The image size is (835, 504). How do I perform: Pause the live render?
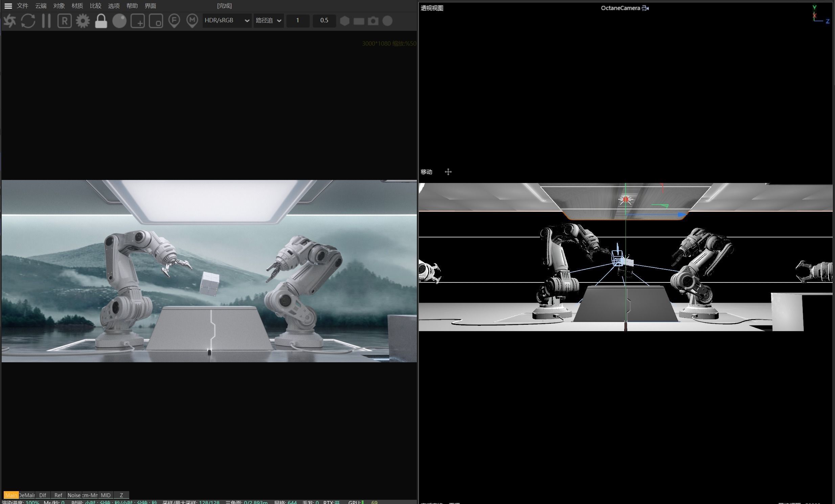click(x=46, y=21)
